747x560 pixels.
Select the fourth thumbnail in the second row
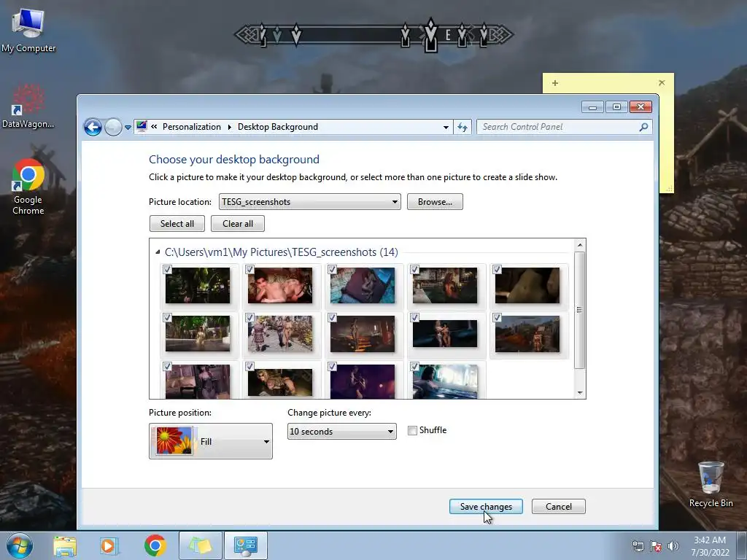click(445, 334)
